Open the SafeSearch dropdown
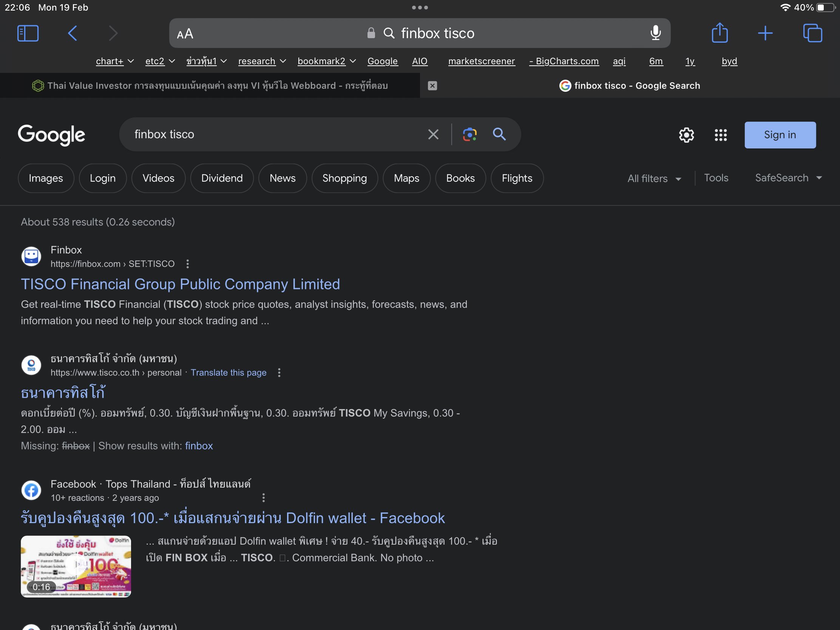 pyautogui.click(x=788, y=178)
